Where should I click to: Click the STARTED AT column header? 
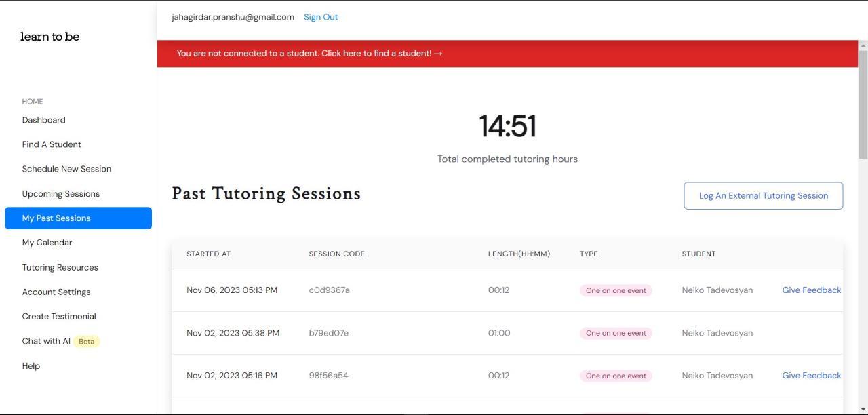tap(208, 254)
